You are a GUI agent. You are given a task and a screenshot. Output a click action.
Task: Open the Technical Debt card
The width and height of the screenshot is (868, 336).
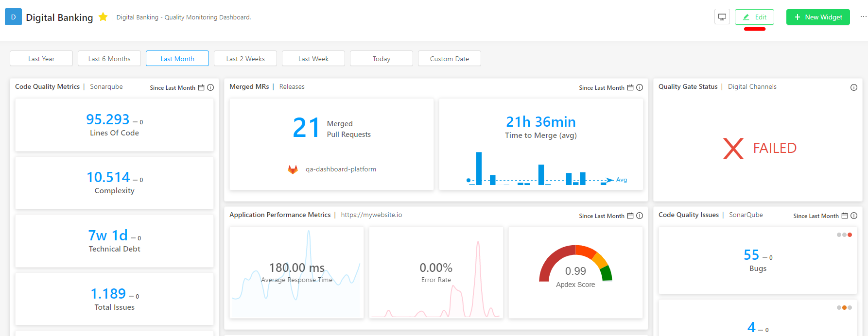tap(114, 241)
